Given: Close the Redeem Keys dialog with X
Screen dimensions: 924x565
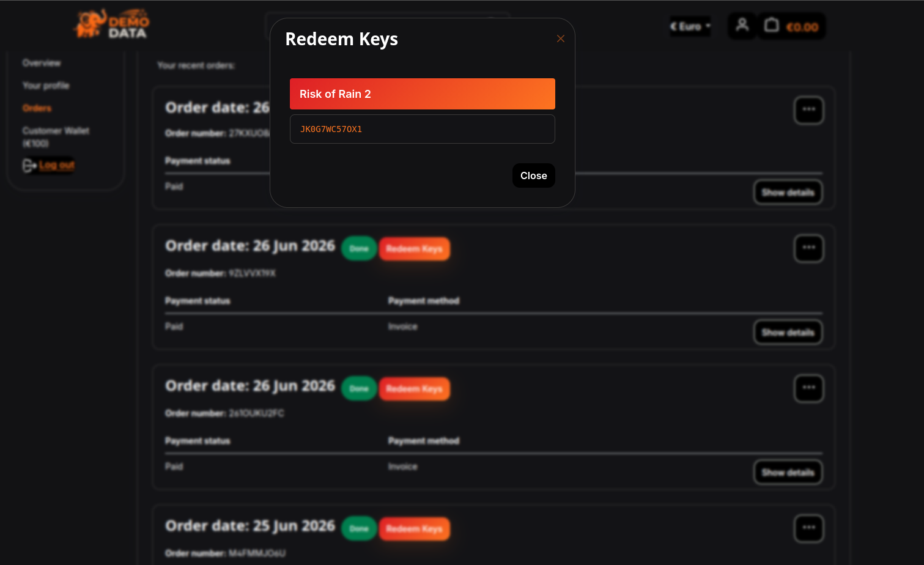Looking at the screenshot, I should coord(561,39).
